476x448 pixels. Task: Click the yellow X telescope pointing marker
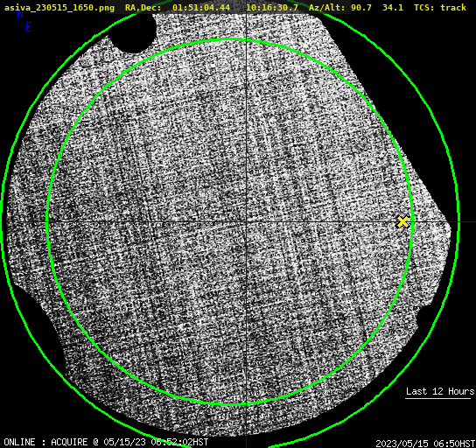[402, 222]
